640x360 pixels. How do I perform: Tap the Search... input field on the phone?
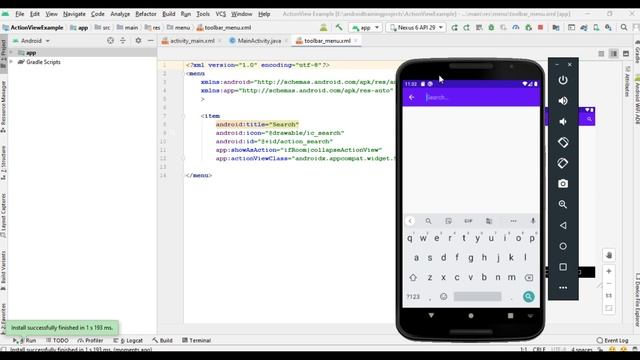[x=480, y=97]
